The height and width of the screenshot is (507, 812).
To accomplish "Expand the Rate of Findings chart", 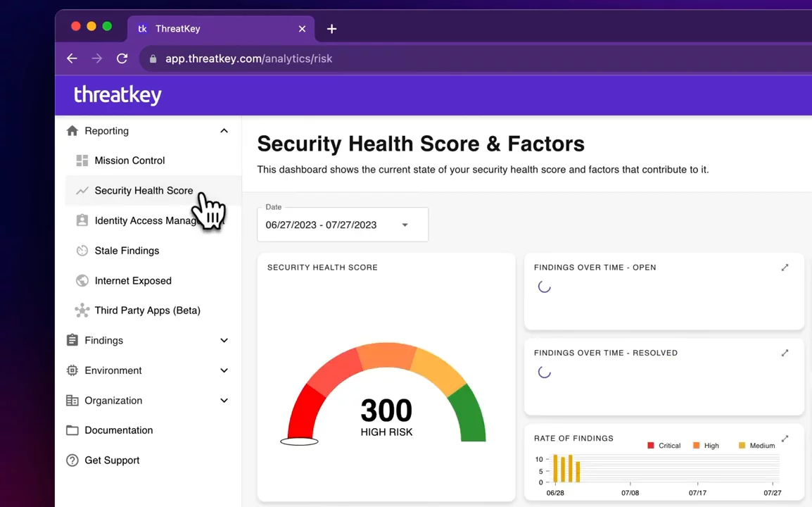I will click(x=785, y=439).
